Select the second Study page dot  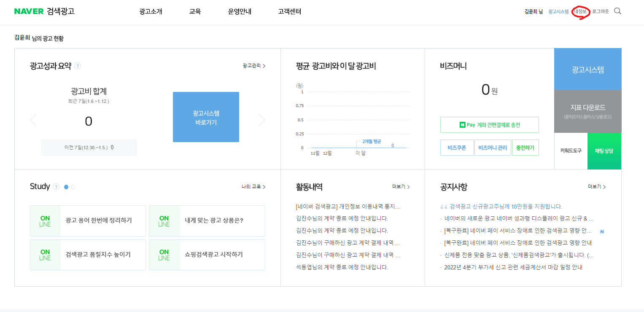[73, 187]
